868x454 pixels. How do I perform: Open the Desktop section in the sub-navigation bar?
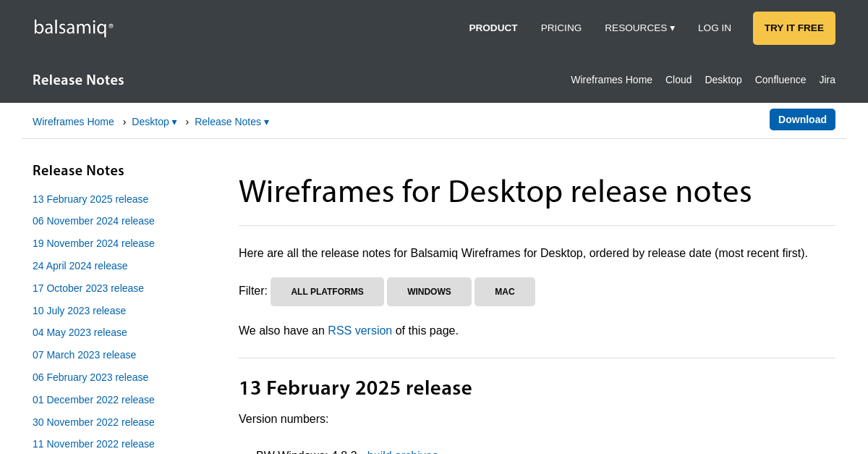(723, 80)
